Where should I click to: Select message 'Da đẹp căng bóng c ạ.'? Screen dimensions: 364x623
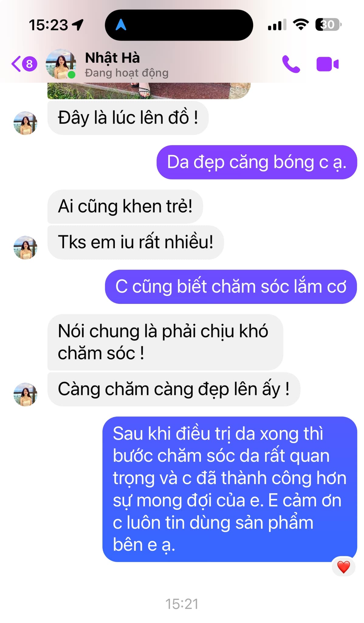pyautogui.click(x=257, y=162)
